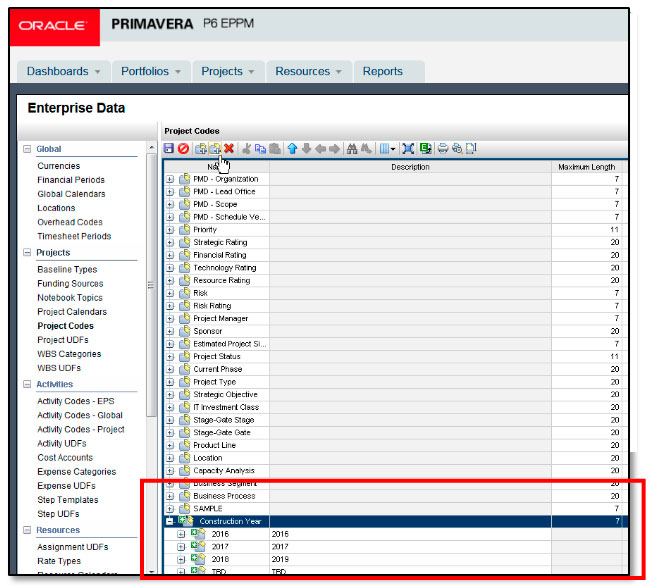Image resolution: width=652 pixels, height=588 pixels.
Task: Open the Projects menu tab
Action: pos(228,71)
